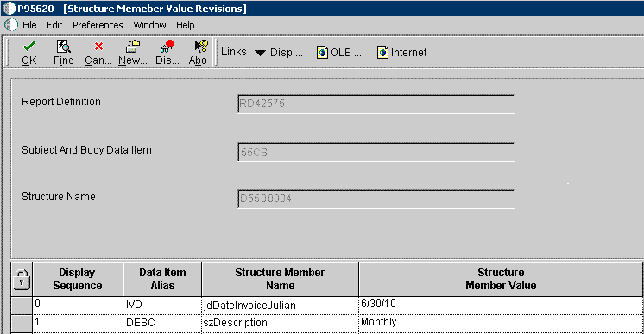Click the application icon beside File menu
This screenshot has width=644, height=334.
pyautogui.click(x=11, y=25)
